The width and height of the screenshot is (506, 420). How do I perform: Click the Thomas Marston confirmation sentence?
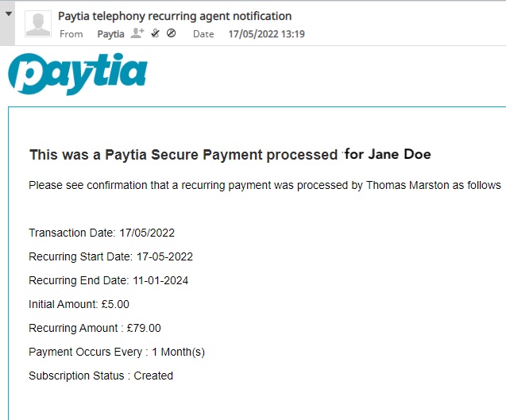click(x=265, y=186)
